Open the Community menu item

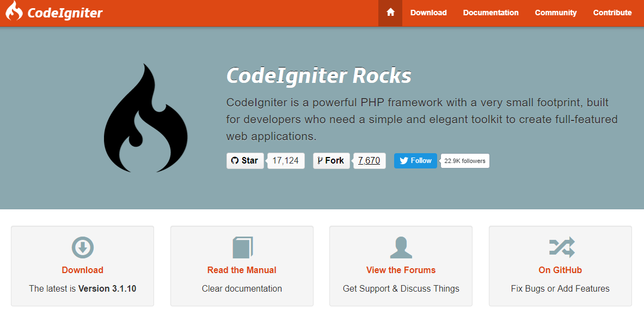pyautogui.click(x=556, y=13)
